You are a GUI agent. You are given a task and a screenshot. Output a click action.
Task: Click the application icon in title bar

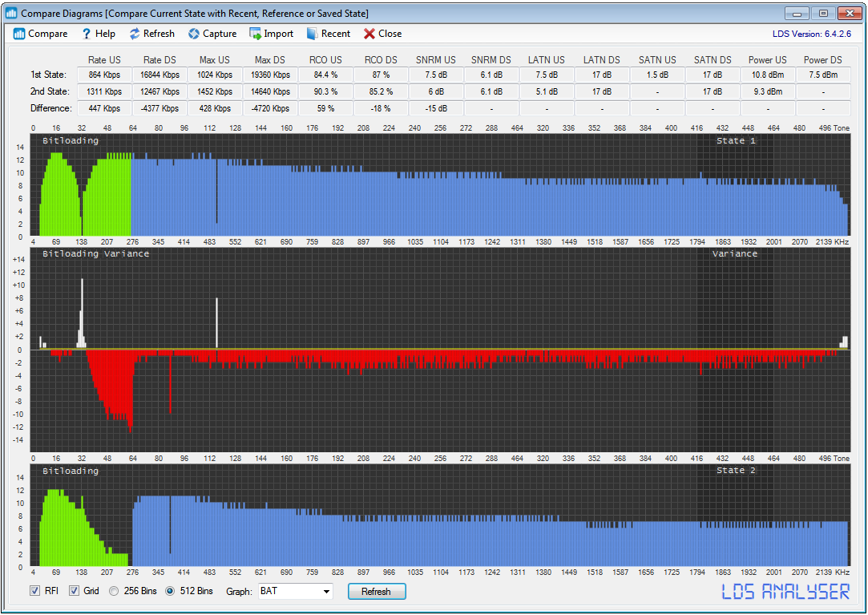click(x=11, y=14)
